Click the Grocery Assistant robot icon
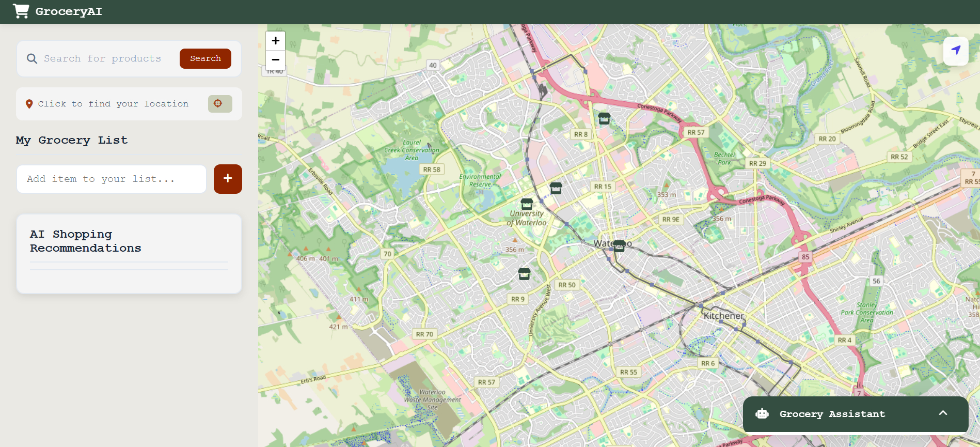The height and width of the screenshot is (447, 980). pos(762,414)
